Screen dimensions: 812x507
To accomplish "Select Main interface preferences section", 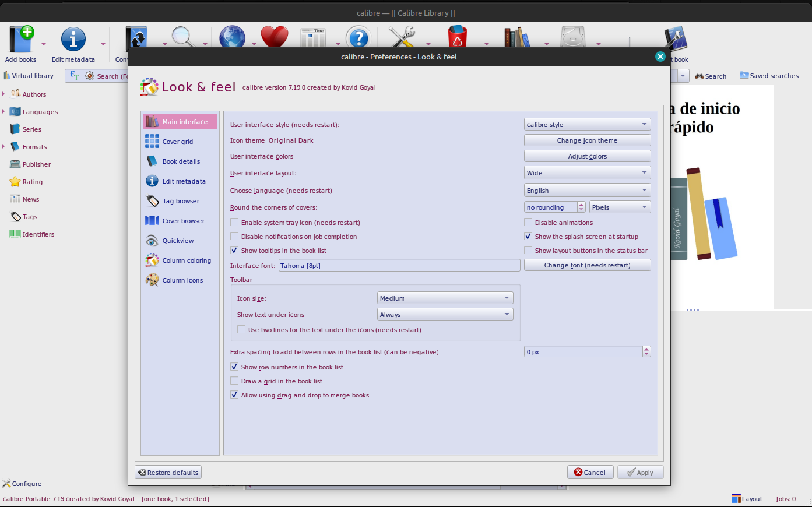I will 180,122.
